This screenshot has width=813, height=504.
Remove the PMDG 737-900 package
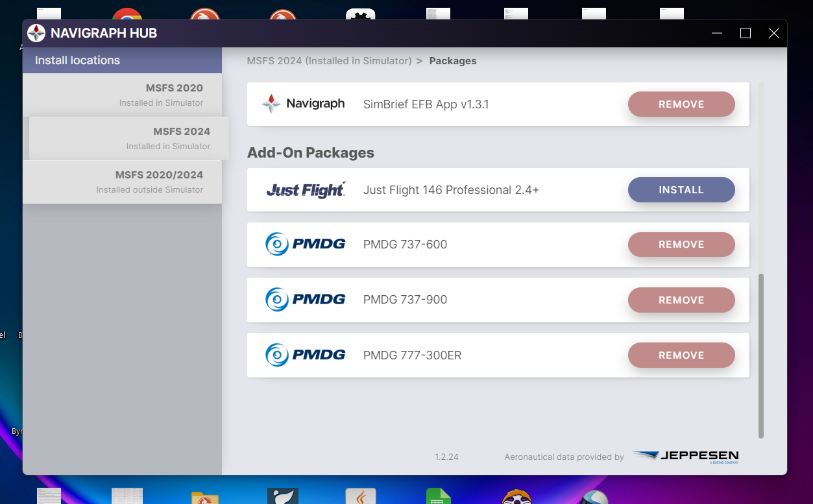coord(681,300)
